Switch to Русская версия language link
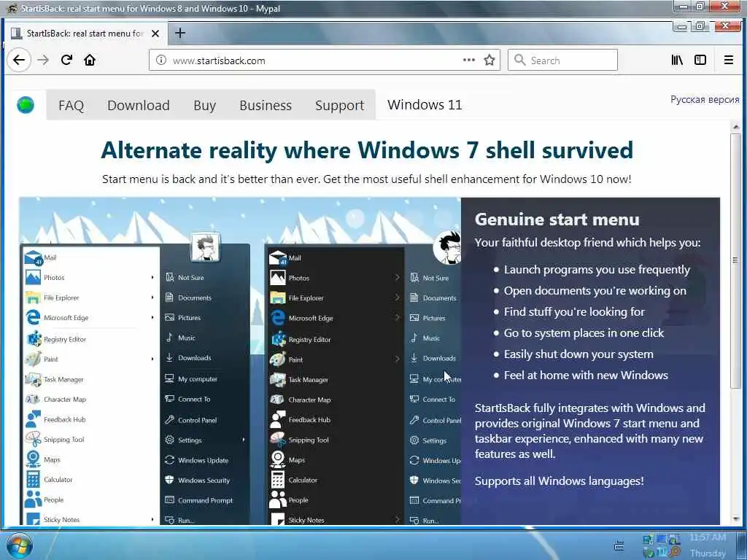747x560 pixels. click(x=705, y=99)
